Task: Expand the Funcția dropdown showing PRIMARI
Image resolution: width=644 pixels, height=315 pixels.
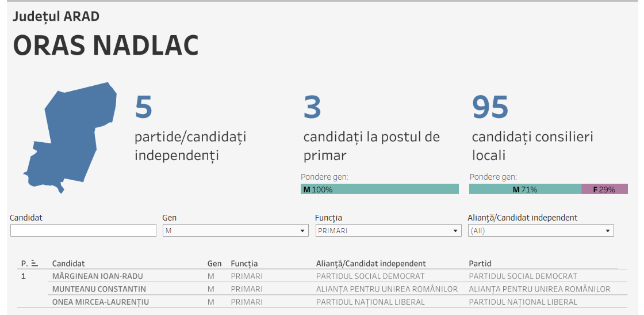Action: click(388, 230)
